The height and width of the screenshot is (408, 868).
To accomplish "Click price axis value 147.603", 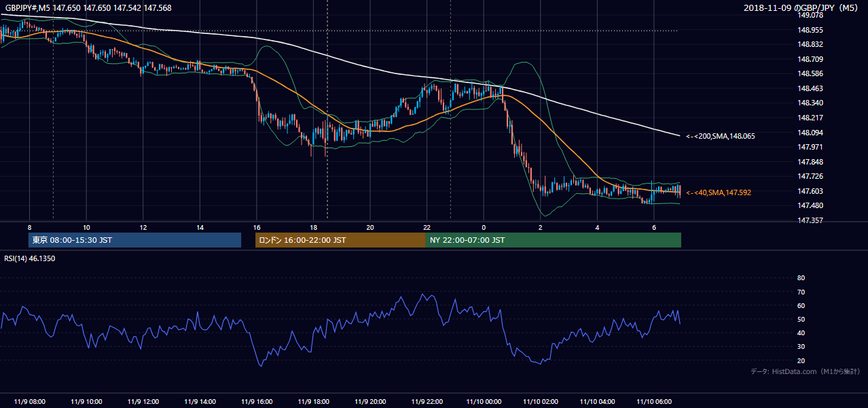I will [811, 191].
